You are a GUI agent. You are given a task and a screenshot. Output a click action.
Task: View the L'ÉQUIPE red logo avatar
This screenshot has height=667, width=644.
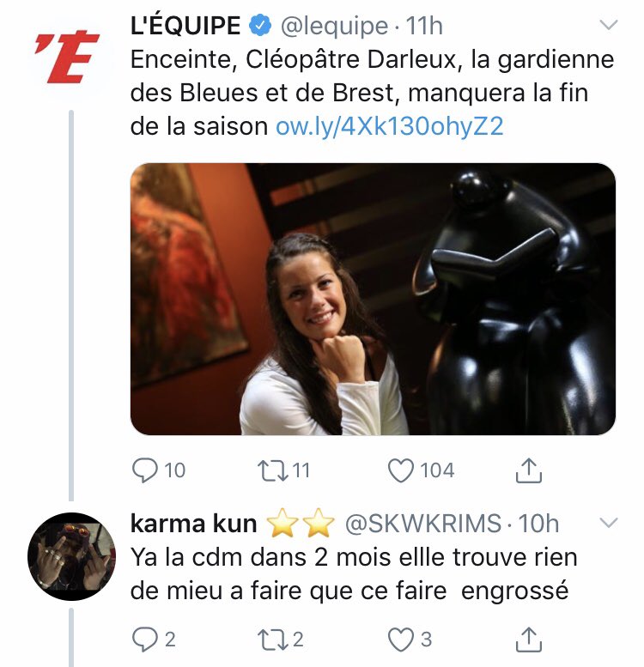(68, 56)
